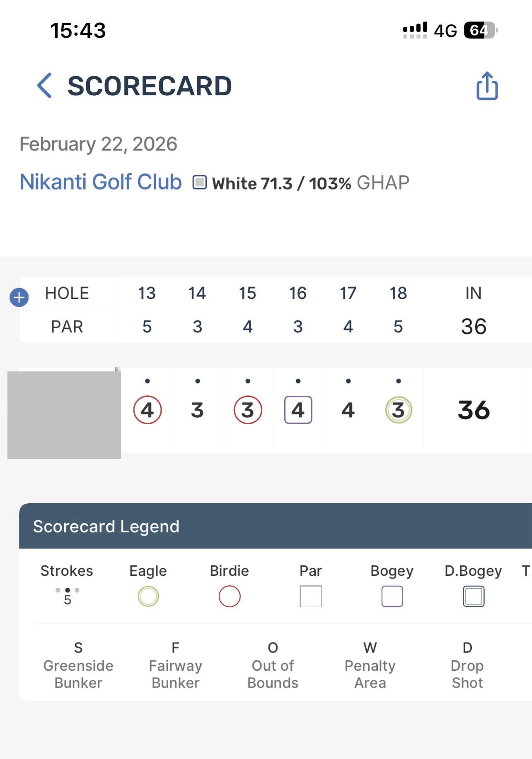Tap the battery indicator in status bar
Viewport: 532px width, 759px height.
pos(480,30)
